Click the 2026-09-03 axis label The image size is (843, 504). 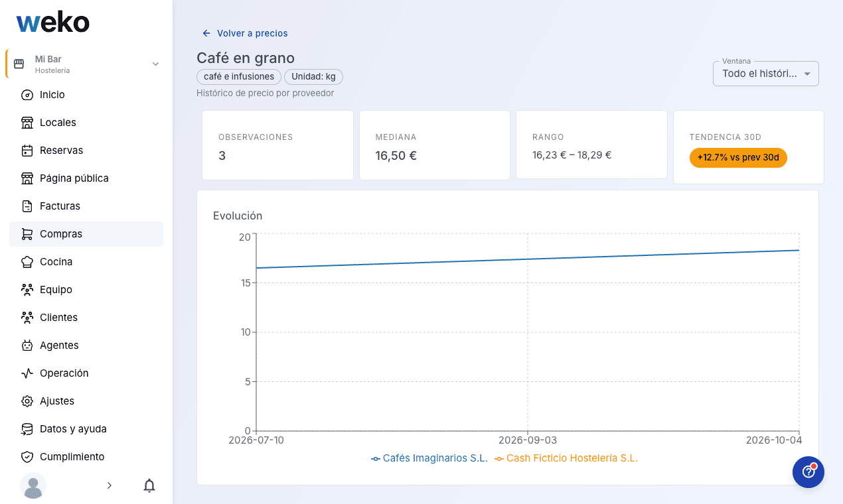[x=528, y=440]
